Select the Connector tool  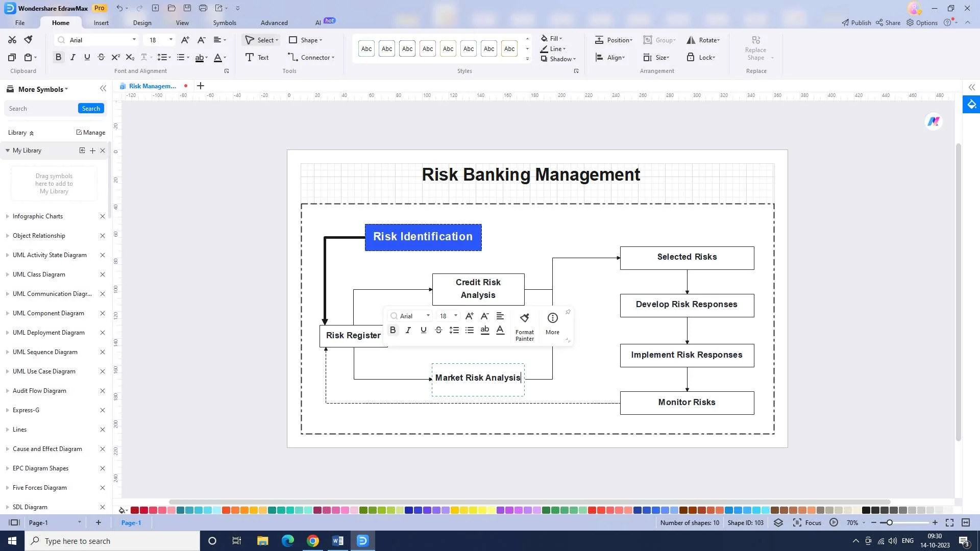pos(314,57)
